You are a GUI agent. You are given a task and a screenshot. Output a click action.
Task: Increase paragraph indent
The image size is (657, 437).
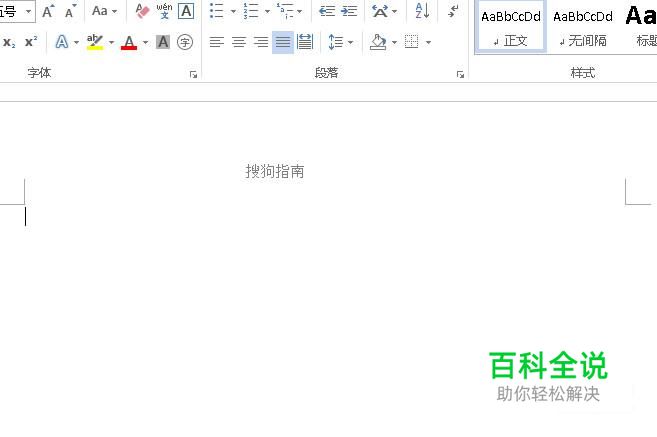tap(349, 11)
